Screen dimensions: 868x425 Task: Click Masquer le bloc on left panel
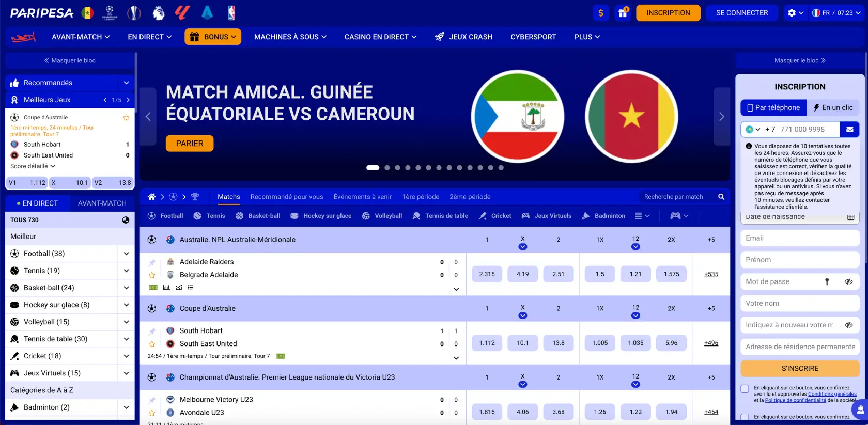tap(70, 60)
